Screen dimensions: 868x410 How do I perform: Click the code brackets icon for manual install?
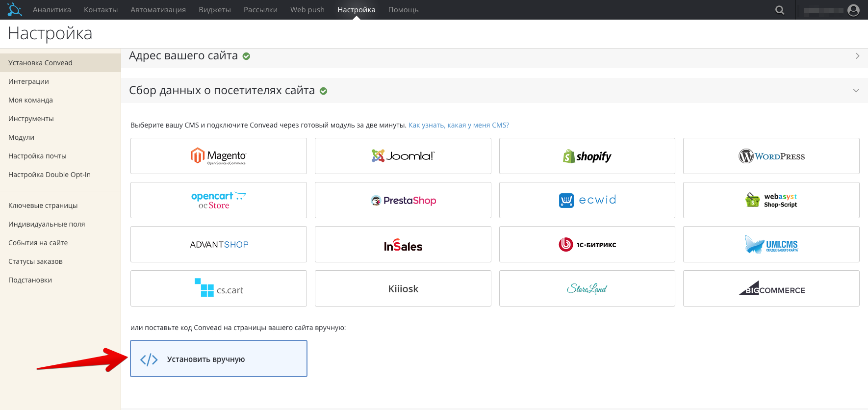149,359
